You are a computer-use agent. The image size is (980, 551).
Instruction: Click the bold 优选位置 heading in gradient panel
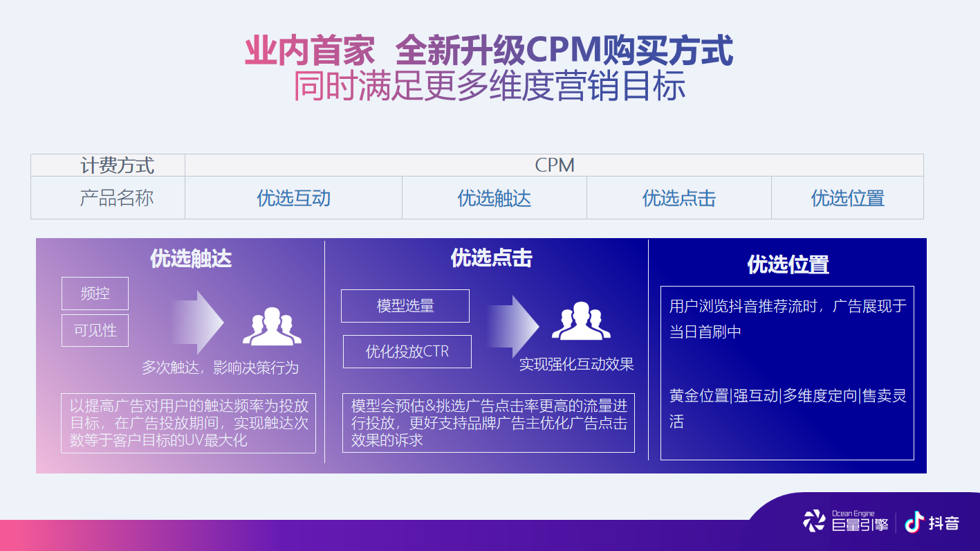[x=788, y=264]
